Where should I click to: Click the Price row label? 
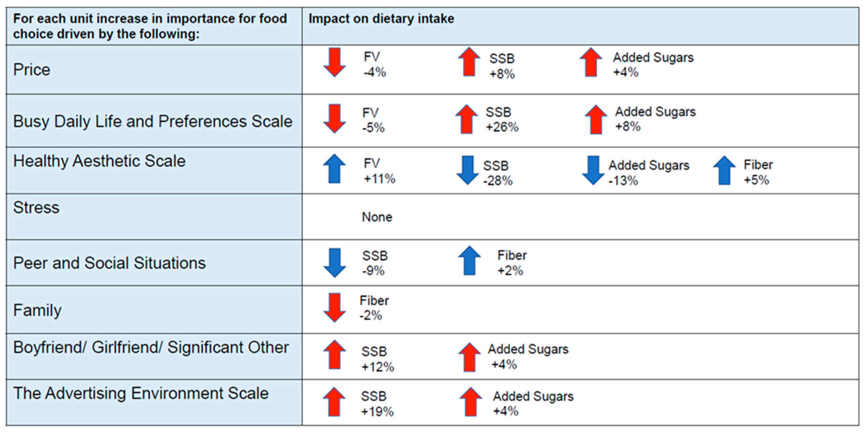[x=32, y=70]
